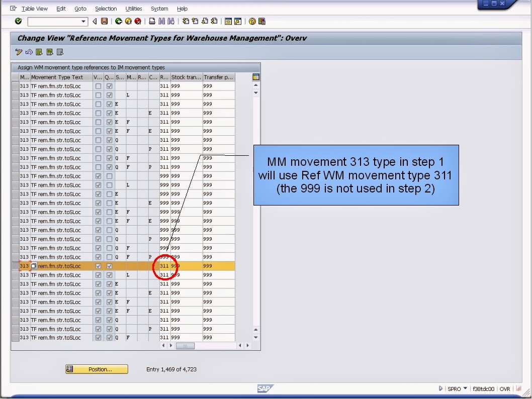Click the OVR indicator in status bar
The height and width of the screenshot is (399, 532).
pyautogui.click(x=505, y=388)
